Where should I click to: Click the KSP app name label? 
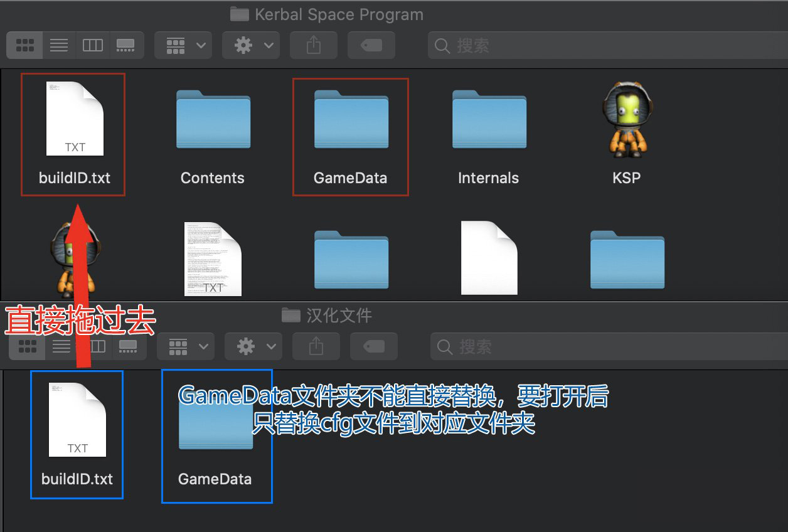coord(626,178)
